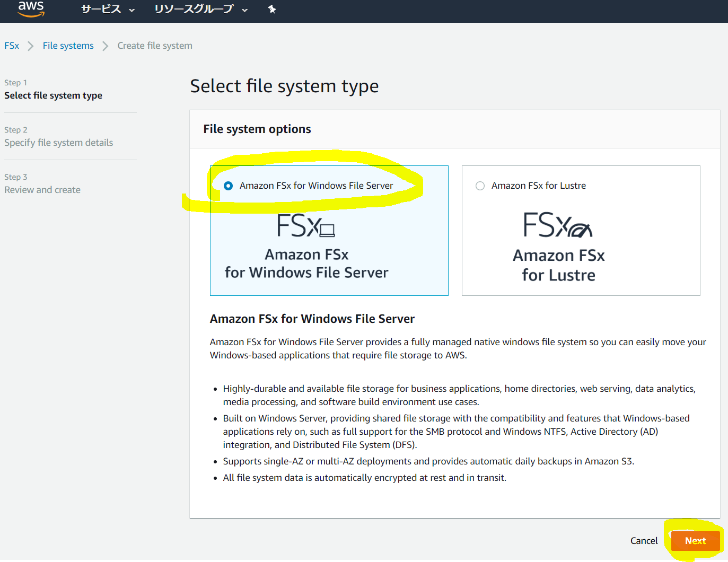Click the サービス chevron arrow
The image size is (728, 562).
pyautogui.click(x=131, y=10)
